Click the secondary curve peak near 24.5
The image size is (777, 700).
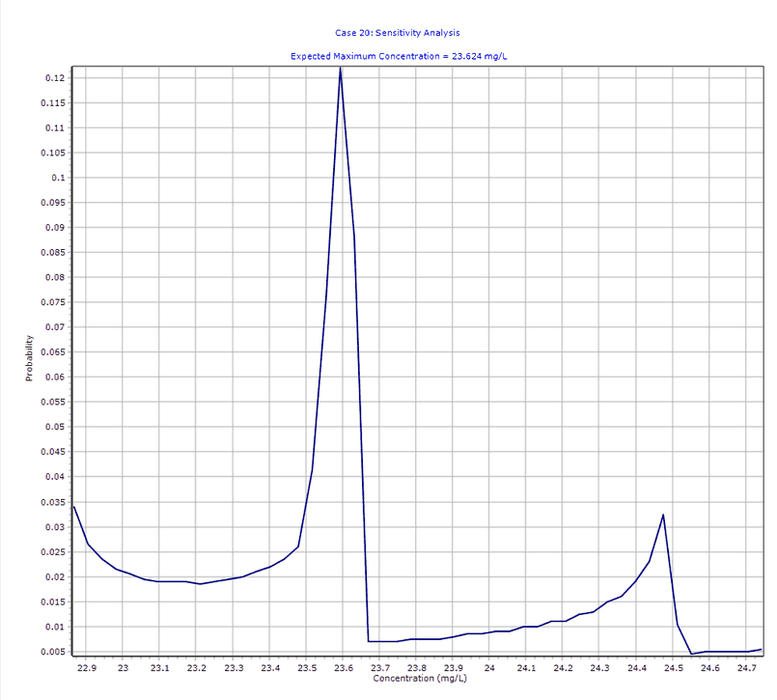click(663, 515)
